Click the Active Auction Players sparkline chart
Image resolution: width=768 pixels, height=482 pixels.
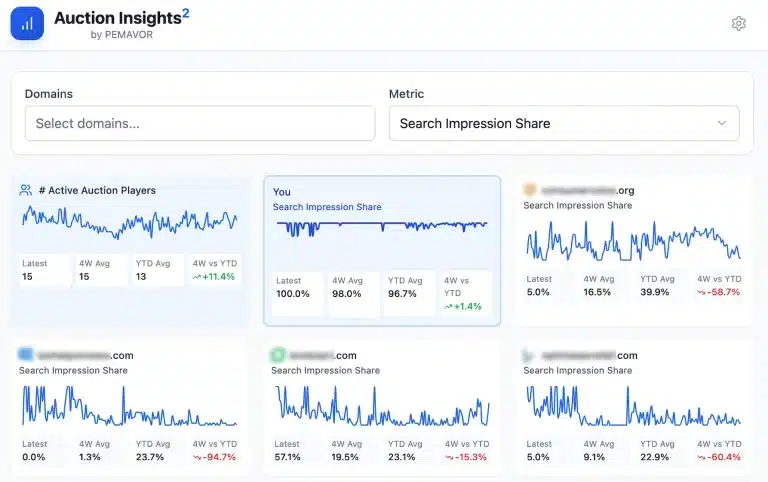point(129,222)
